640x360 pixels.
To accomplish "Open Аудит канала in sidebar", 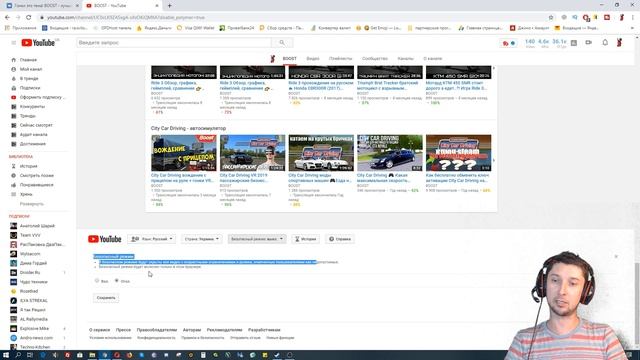I will coord(33,134).
